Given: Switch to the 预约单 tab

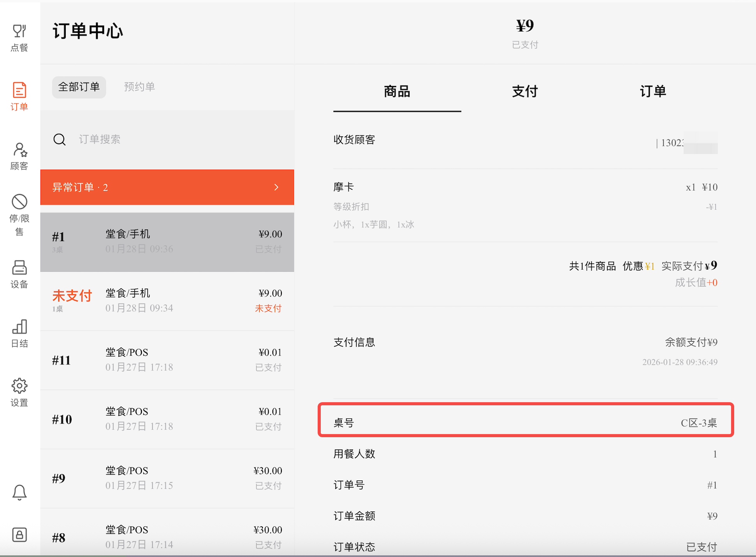Looking at the screenshot, I should (139, 87).
